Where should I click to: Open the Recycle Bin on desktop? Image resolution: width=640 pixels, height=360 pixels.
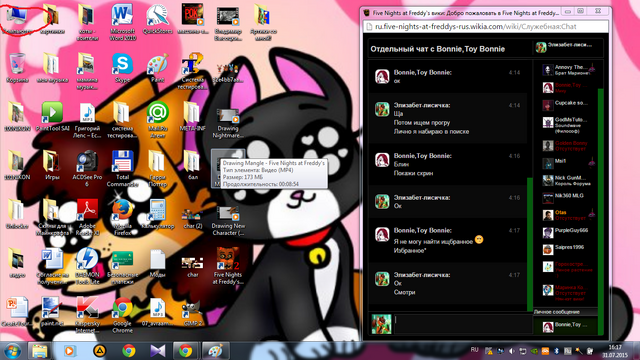[17, 68]
